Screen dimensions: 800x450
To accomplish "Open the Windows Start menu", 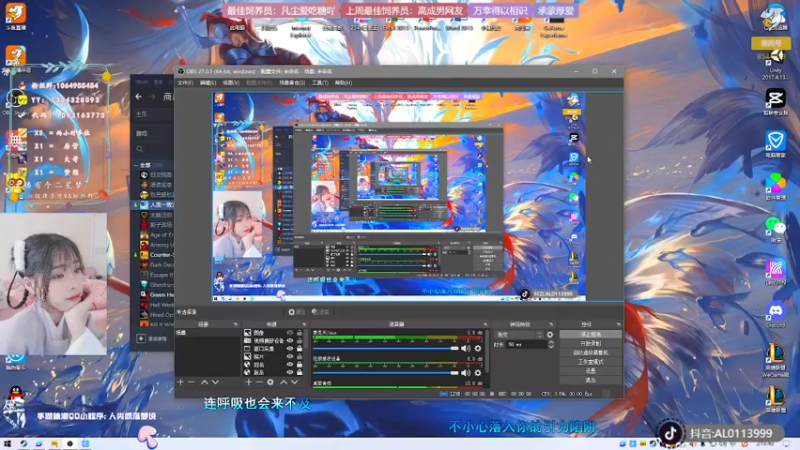I will (x=7, y=444).
